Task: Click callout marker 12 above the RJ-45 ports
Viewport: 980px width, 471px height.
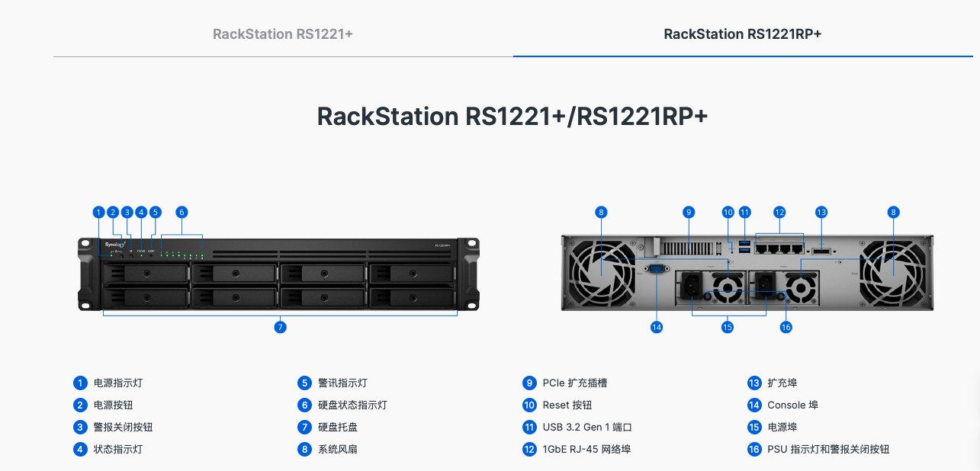Action: coord(779,212)
